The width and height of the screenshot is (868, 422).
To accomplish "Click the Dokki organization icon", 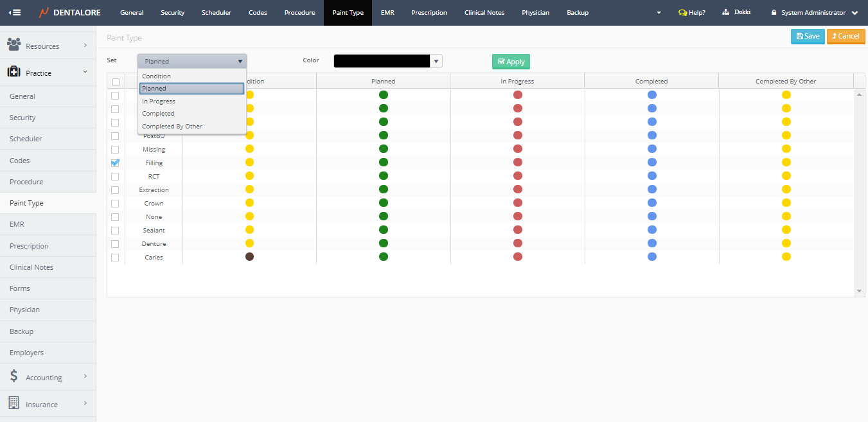I will [726, 12].
